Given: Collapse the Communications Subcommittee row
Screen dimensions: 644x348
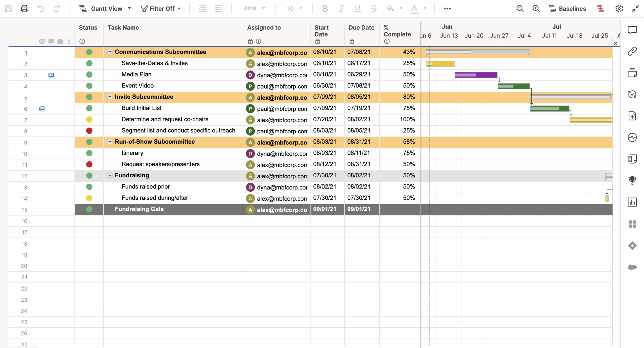Looking at the screenshot, I should pyautogui.click(x=110, y=52).
